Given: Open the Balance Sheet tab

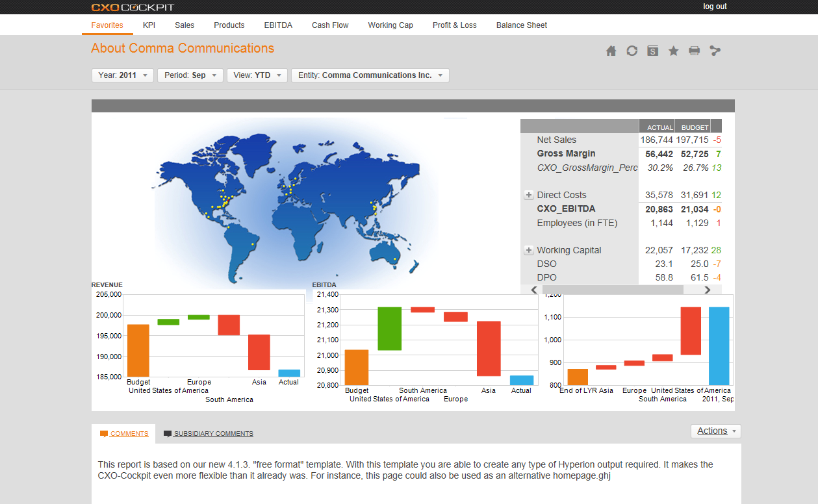Looking at the screenshot, I should click(x=522, y=25).
